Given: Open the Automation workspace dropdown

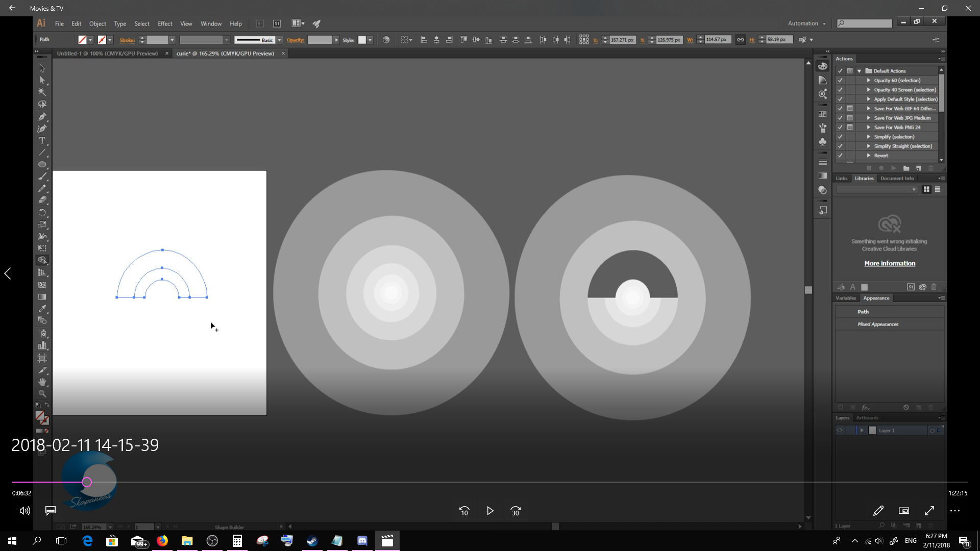Looking at the screenshot, I should coord(806,23).
